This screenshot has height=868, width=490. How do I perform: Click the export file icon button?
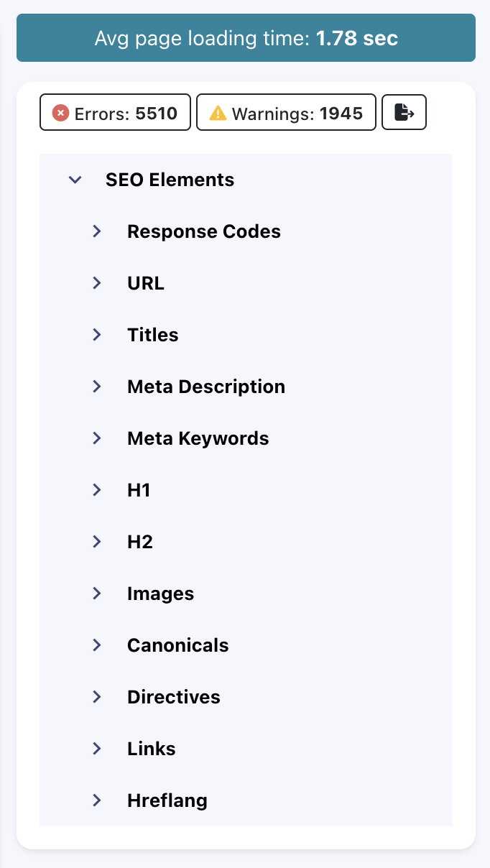pyautogui.click(x=405, y=113)
